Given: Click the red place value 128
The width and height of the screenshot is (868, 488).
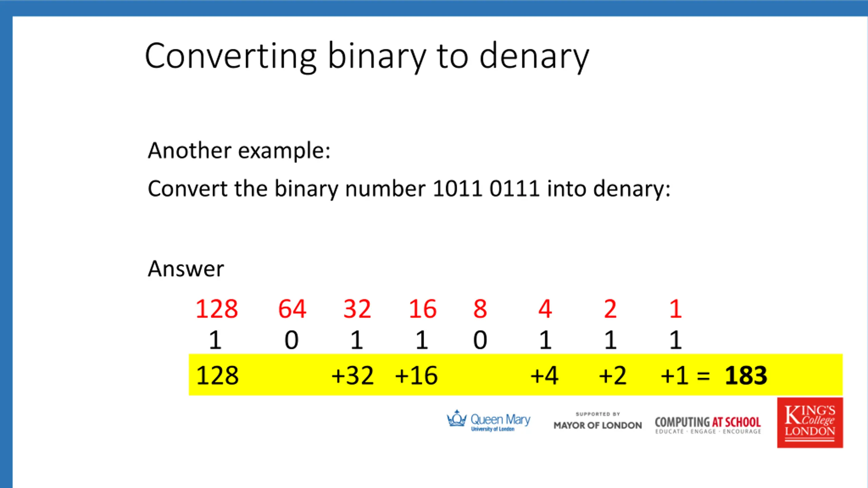Looking at the screenshot, I should pyautogui.click(x=217, y=309).
